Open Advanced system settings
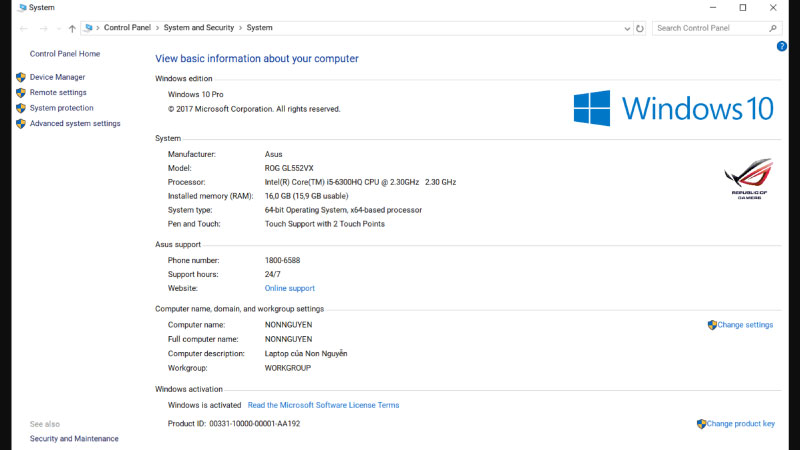 click(x=75, y=124)
